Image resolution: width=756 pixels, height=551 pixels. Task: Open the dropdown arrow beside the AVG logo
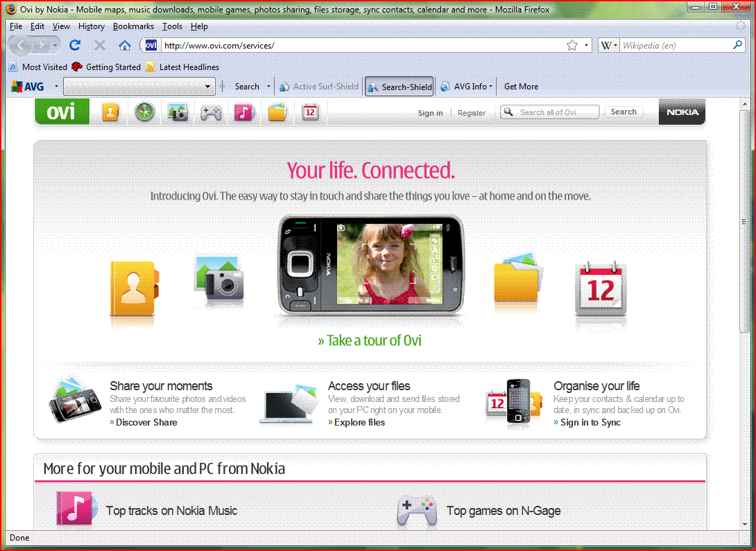[56, 87]
